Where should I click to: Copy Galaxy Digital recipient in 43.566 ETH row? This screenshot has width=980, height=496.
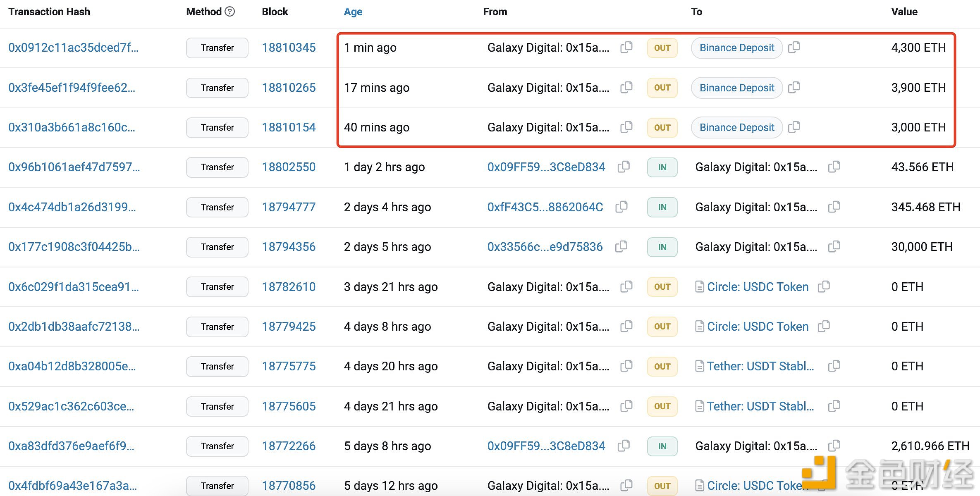click(x=834, y=167)
